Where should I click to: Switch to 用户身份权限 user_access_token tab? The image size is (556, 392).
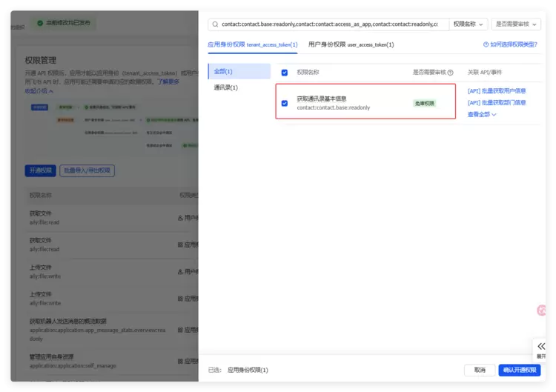pyautogui.click(x=351, y=45)
